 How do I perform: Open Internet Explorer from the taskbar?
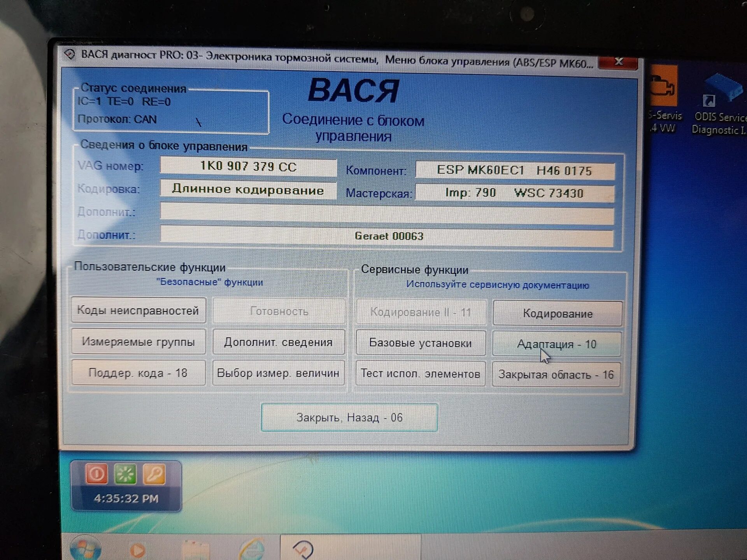coord(252,549)
